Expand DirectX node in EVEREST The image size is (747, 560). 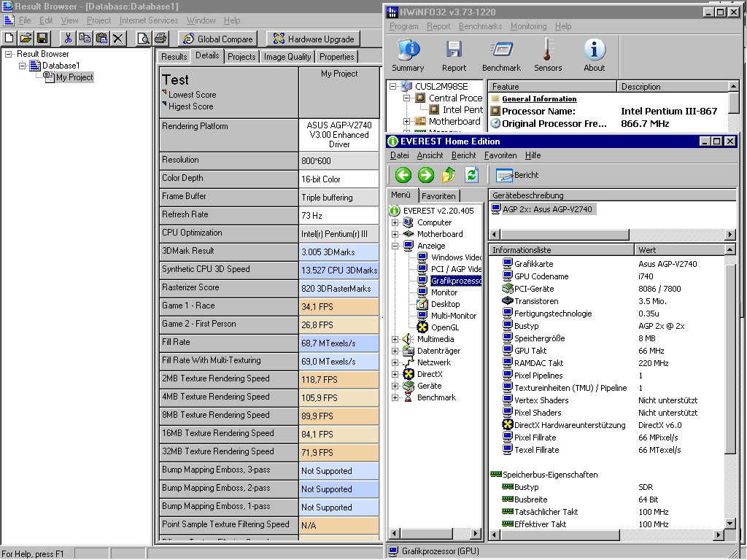(x=395, y=374)
